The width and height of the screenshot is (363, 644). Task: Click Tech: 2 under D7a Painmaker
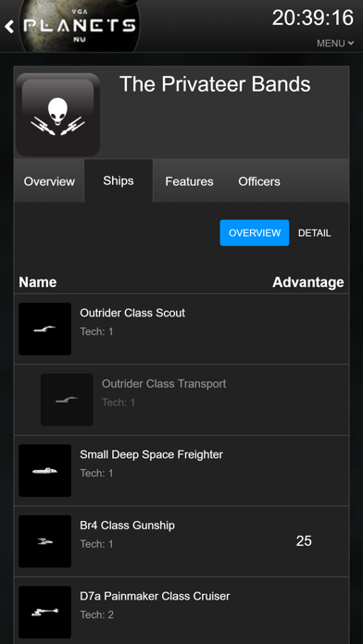coord(96,614)
